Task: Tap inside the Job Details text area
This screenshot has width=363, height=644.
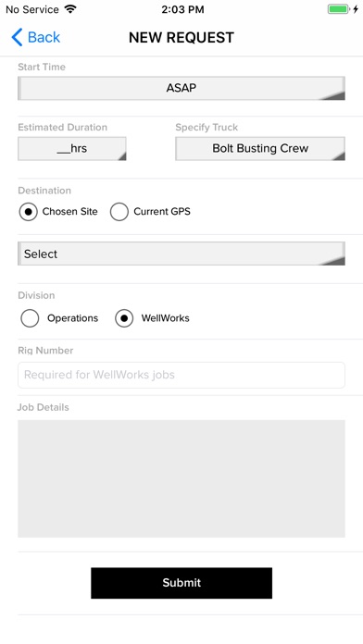Action: (181, 478)
